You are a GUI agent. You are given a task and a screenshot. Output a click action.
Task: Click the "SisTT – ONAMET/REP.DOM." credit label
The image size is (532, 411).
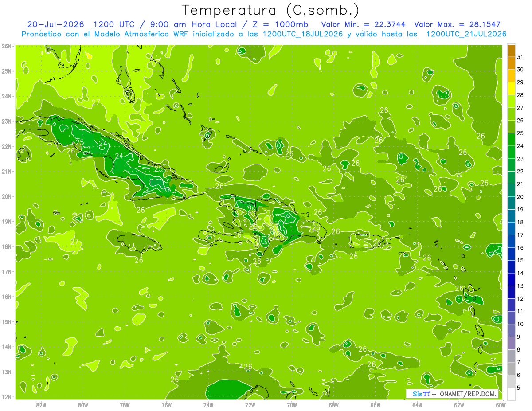click(452, 394)
